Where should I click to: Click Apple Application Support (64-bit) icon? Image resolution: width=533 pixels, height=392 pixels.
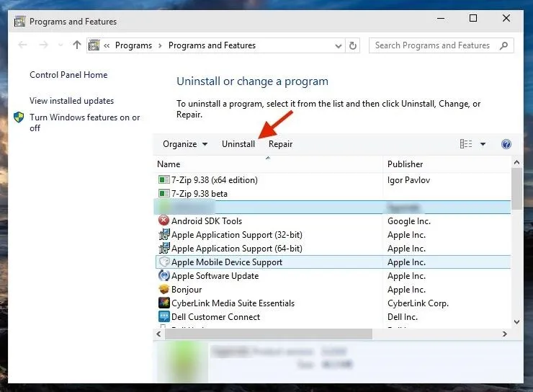pos(164,248)
